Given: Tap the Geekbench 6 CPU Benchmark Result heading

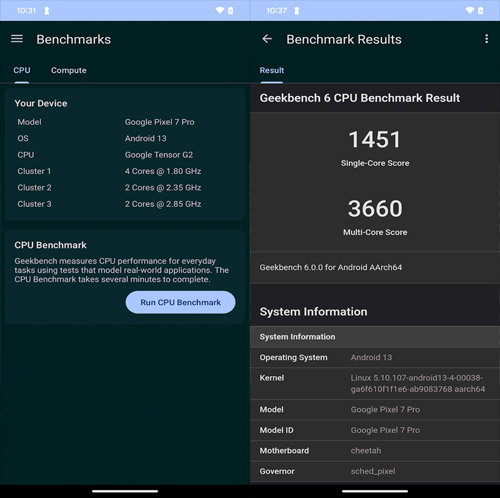Looking at the screenshot, I should click(x=360, y=98).
